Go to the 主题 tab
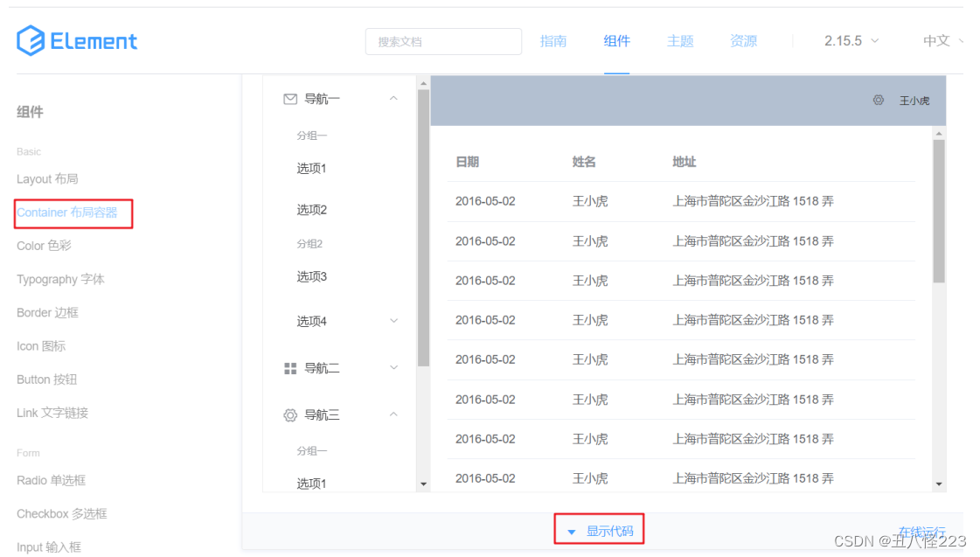980x557 pixels. coord(680,41)
